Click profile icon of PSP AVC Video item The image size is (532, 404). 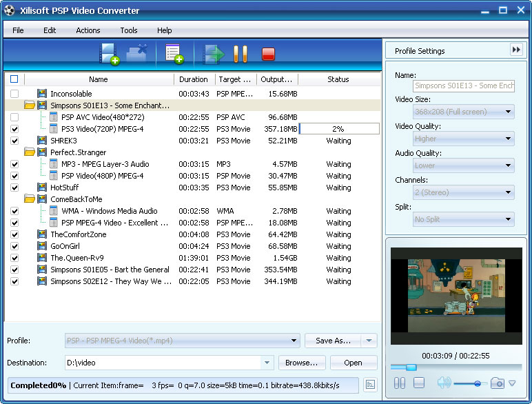pos(53,117)
